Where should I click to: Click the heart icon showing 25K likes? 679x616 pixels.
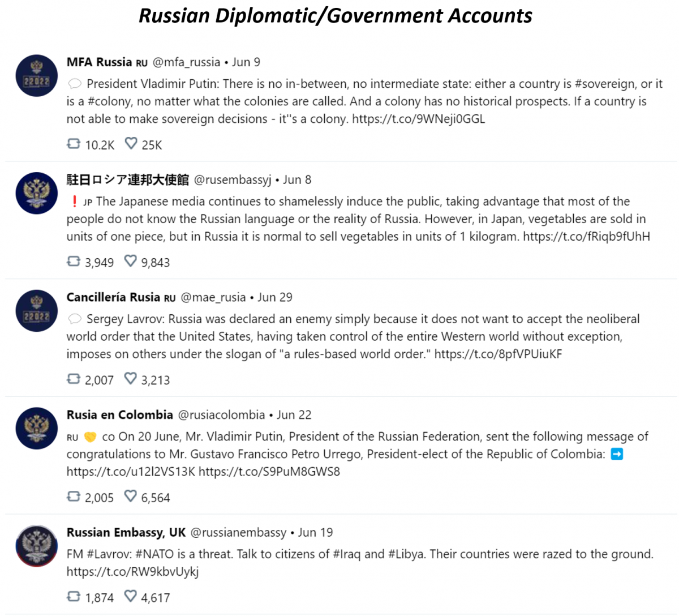[x=131, y=143]
